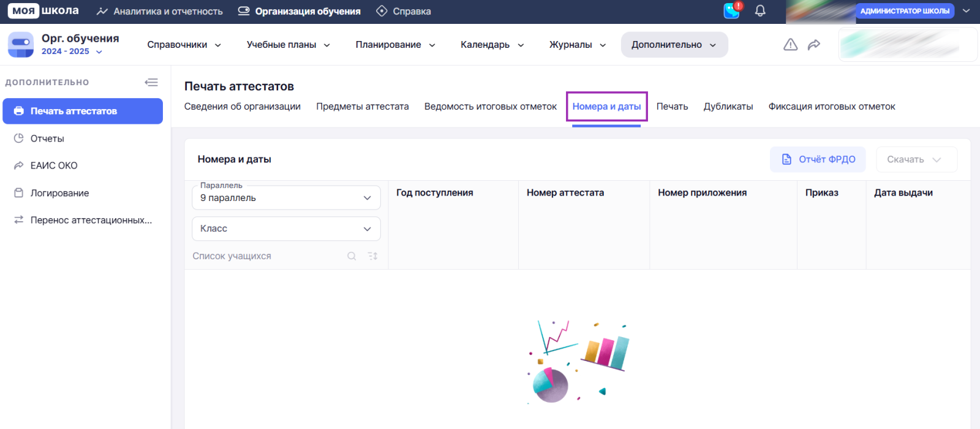Open ЕАИС ОКО in the sidebar
Image resolution: width=980 pixels, height=429 pixels.
pos(54,165)
